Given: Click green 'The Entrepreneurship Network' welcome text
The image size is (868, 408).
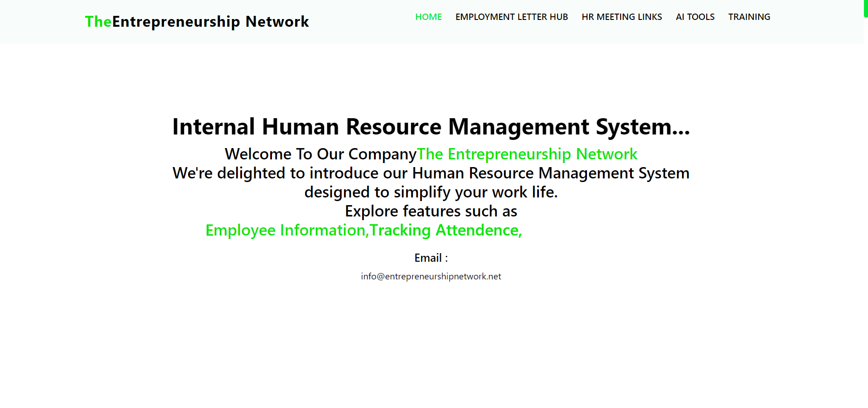Looking at the screenshot, I should (x=527, y=154).
